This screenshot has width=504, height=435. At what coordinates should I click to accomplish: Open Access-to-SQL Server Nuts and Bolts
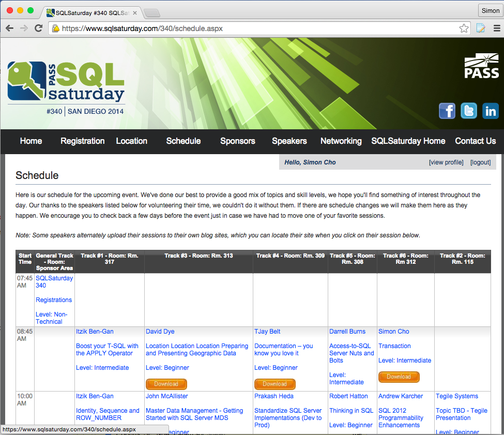pos(352,353)
